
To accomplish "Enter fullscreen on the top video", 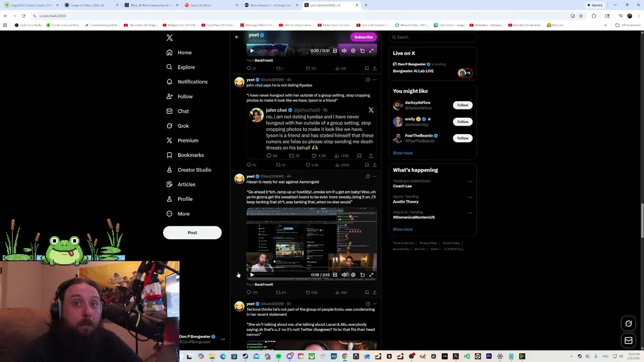I will (x=371, y=51).
